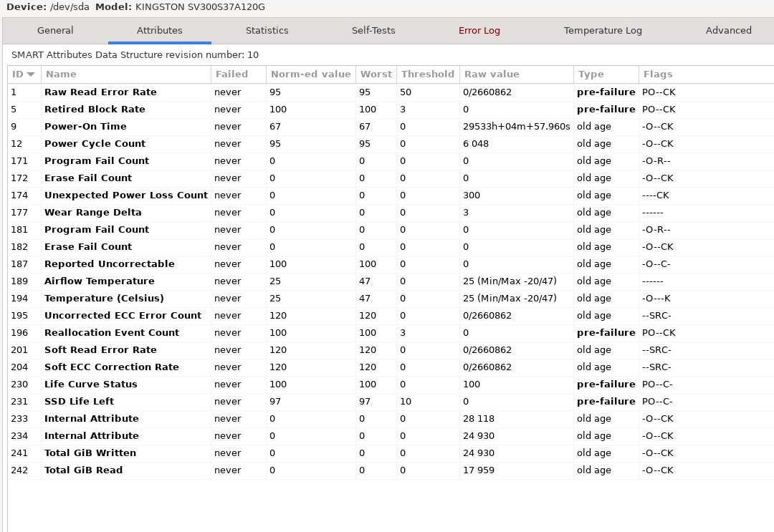Screen dimensions: 774x532
Task: Click the /dev/sda device label
Action: pos(70,7)
